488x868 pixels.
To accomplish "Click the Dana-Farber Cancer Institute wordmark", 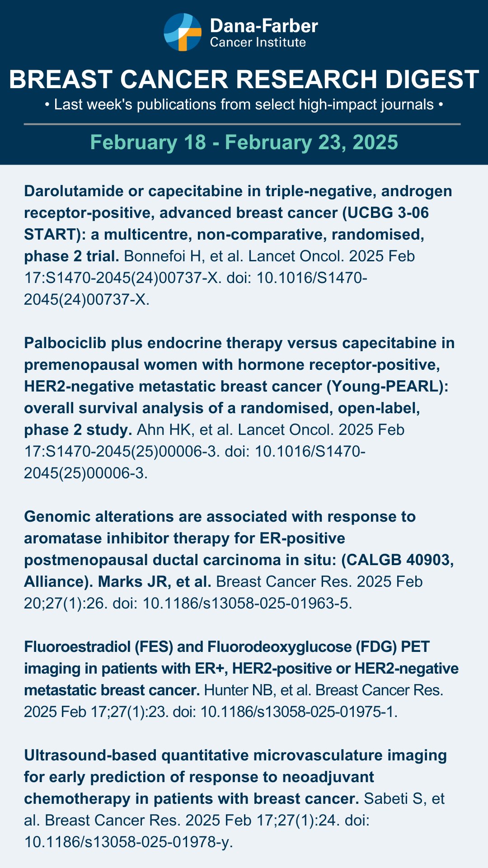I will (x=264, y=33).
